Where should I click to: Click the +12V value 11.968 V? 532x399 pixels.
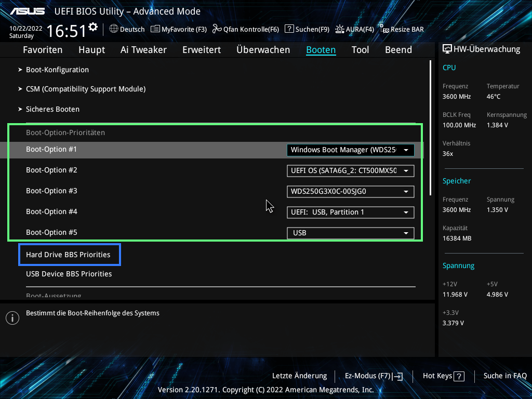click(455, 295)
